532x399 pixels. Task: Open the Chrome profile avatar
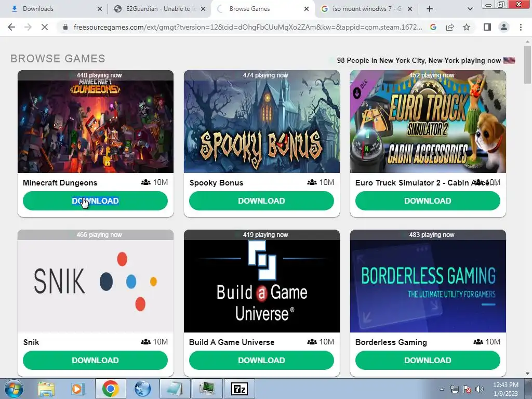click(504, 27)
